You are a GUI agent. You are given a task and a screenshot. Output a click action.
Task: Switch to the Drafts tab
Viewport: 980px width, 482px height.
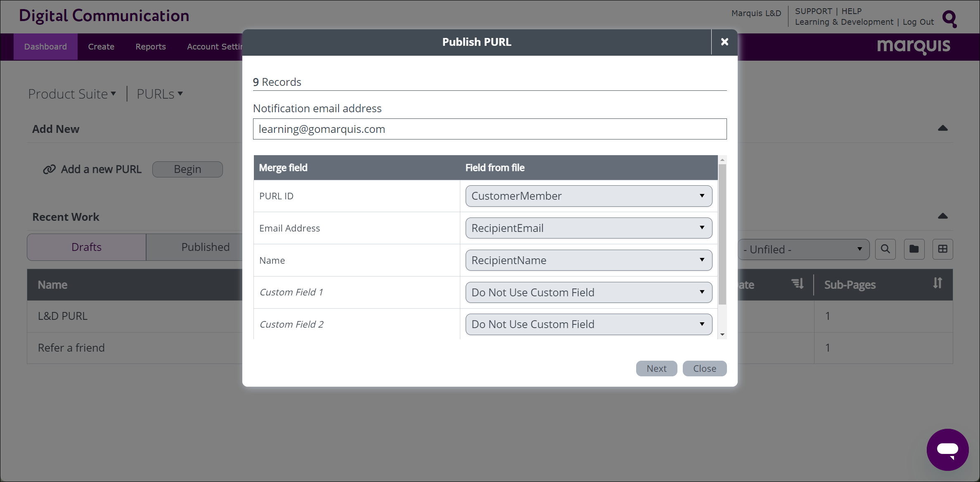(x=86, y=247)
